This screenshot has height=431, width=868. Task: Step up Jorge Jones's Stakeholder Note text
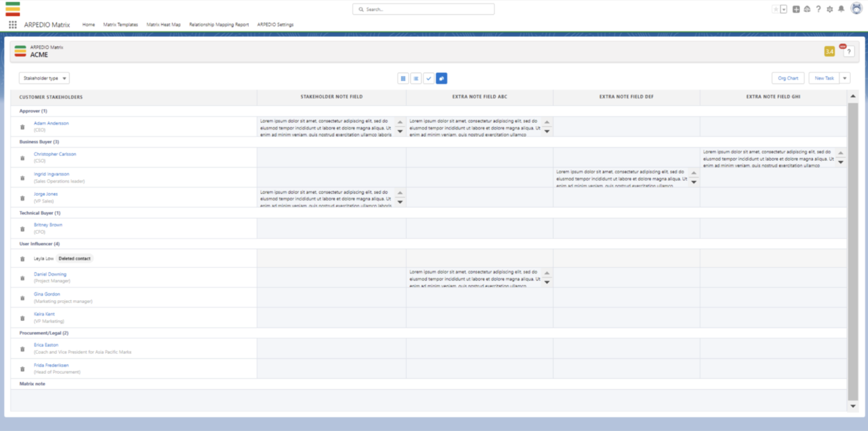pyautogui.click(x=399, y=193)
